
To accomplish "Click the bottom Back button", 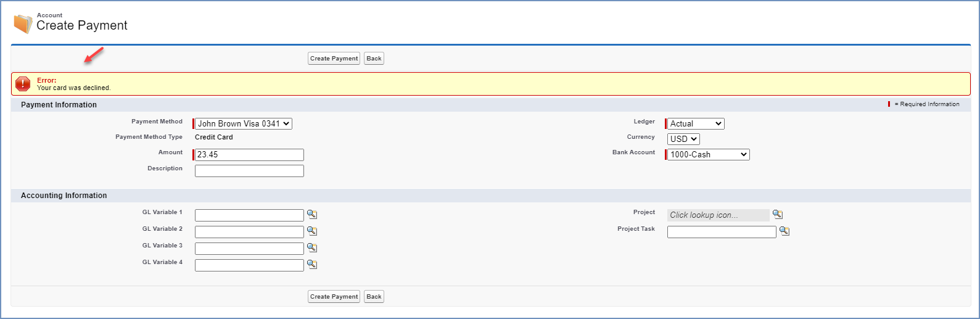I will coord(374,297).
